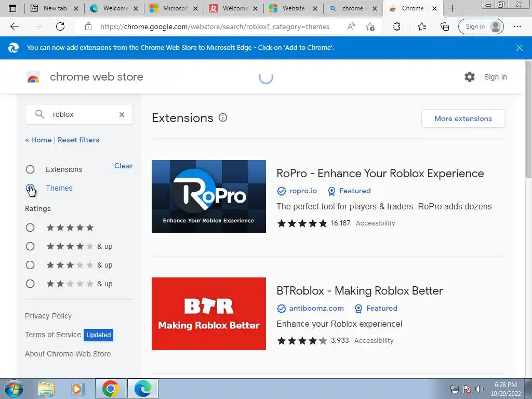Filter by four stars & up
Image resolution: width=532 pixels, height=399 pixels.
tap(30, 246)
